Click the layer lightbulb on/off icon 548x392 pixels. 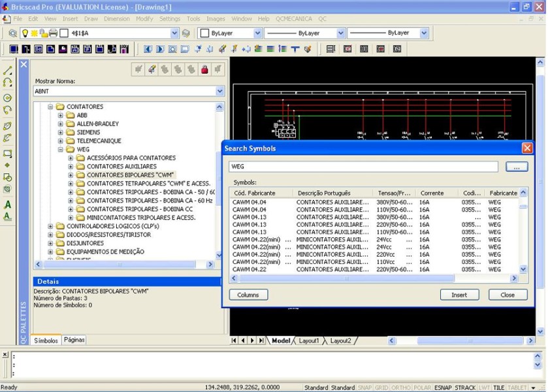[25, 33]
